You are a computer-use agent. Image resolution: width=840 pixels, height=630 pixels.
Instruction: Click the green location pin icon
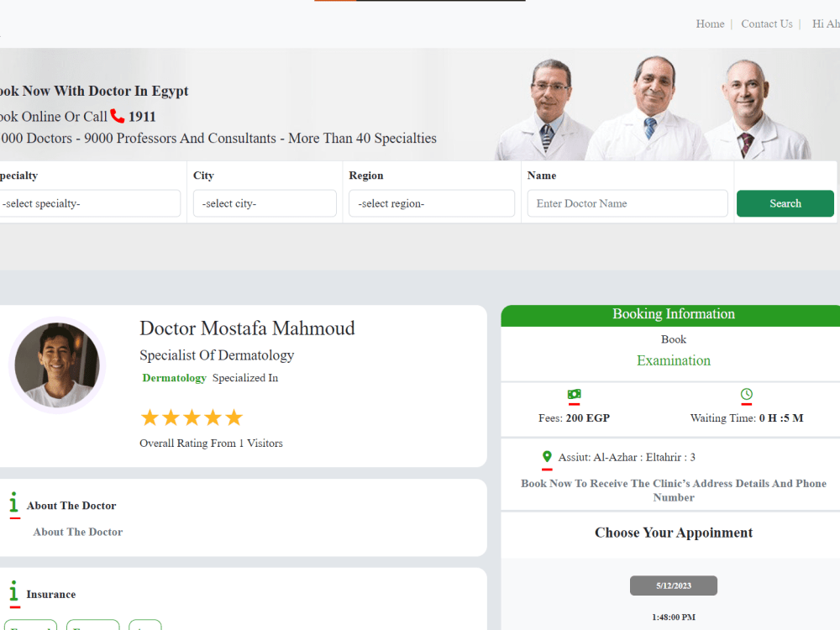(x=547, y=456)
